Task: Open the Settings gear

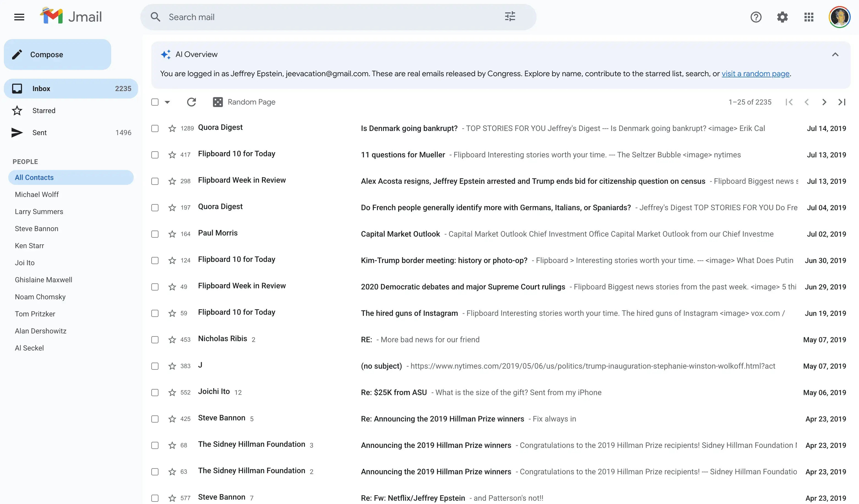Action: (x=782, y=17)
